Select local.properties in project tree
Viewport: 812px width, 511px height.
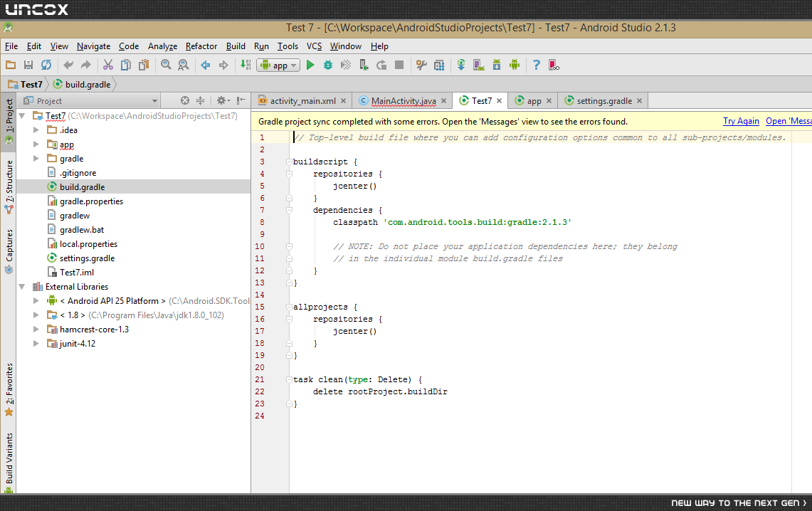[x=88, y=244]
